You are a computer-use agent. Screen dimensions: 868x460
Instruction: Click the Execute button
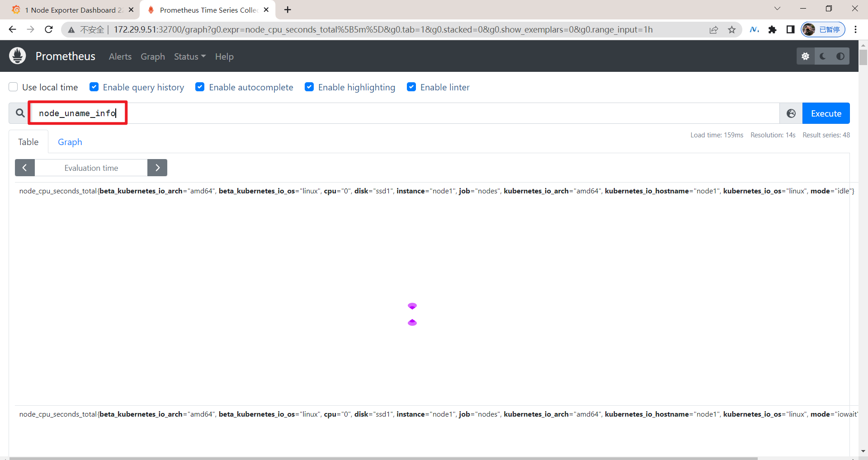(826, 113)
